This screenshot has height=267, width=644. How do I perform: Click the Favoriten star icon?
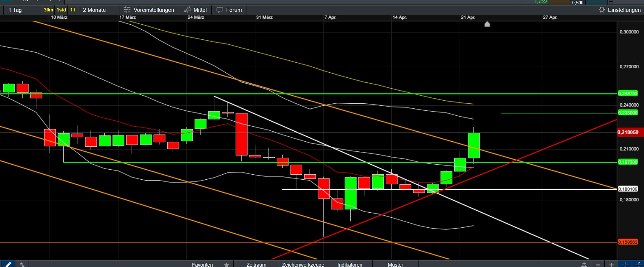click(x=227, y=265)
